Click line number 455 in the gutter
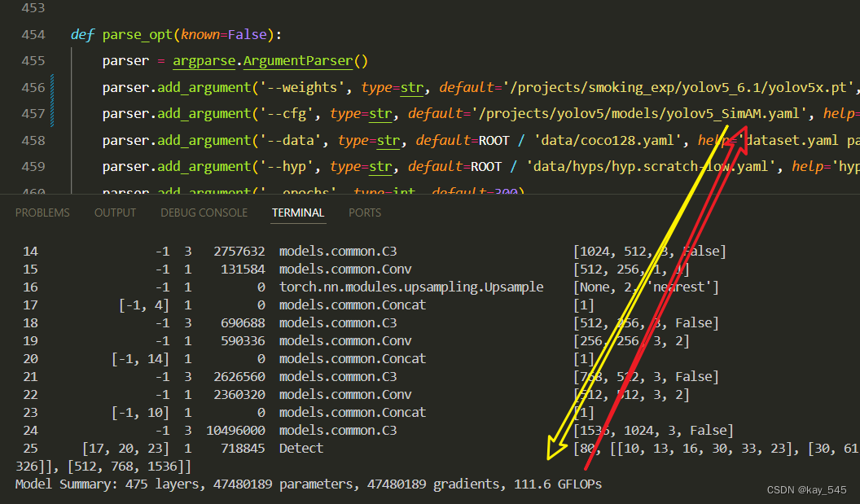 pyautogui.click(x=33, y=61)
